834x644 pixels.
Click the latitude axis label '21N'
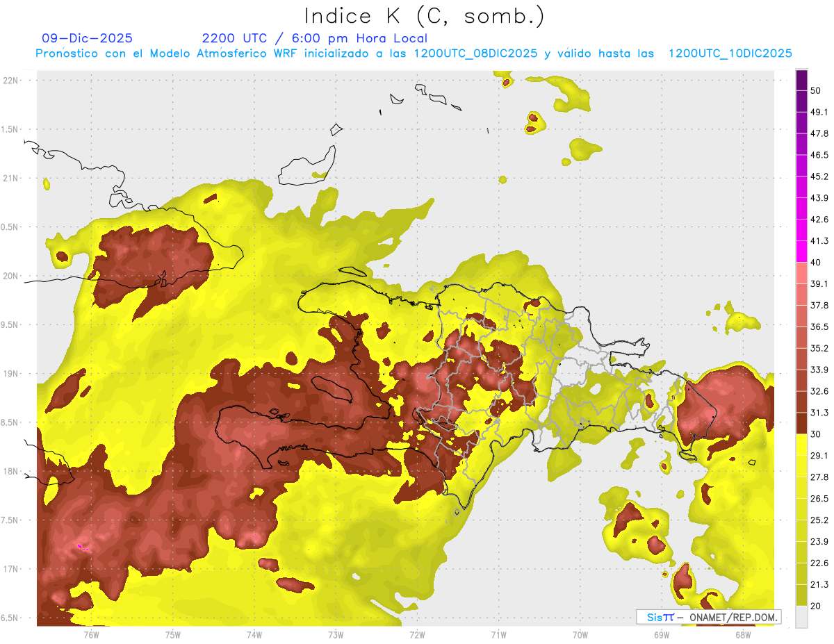tap(10, 178)
